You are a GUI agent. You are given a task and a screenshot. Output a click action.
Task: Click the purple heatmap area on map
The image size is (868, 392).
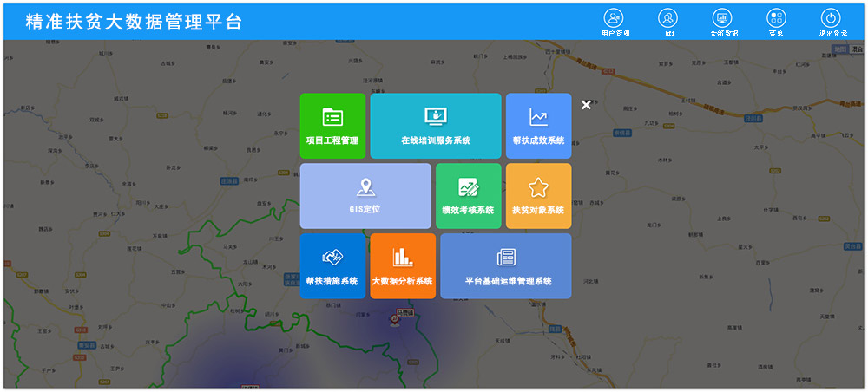260,364
